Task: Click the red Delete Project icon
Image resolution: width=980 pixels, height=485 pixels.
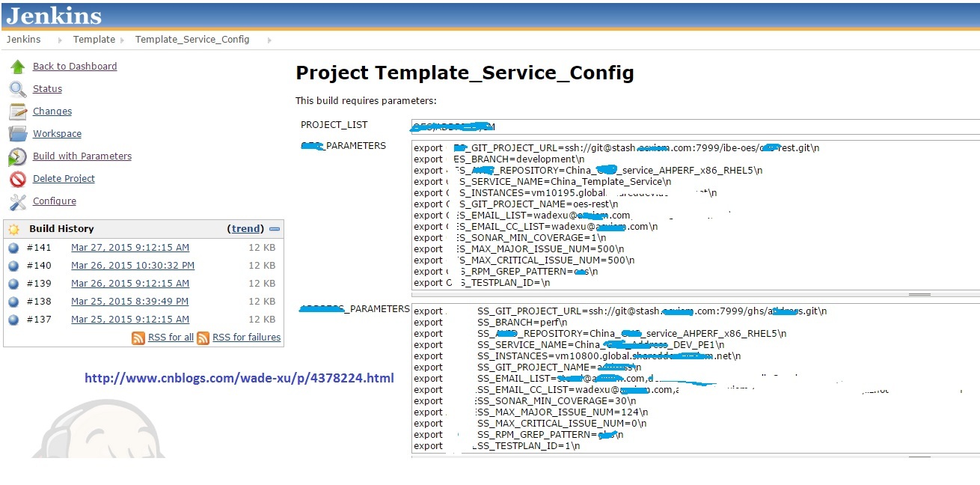Action: coord(18,179)
